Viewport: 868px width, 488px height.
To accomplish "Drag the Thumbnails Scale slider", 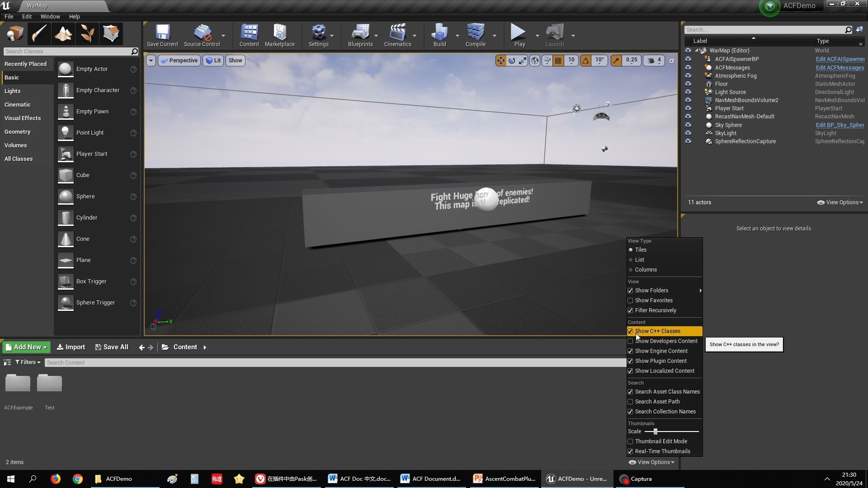I will coord(655,432).
